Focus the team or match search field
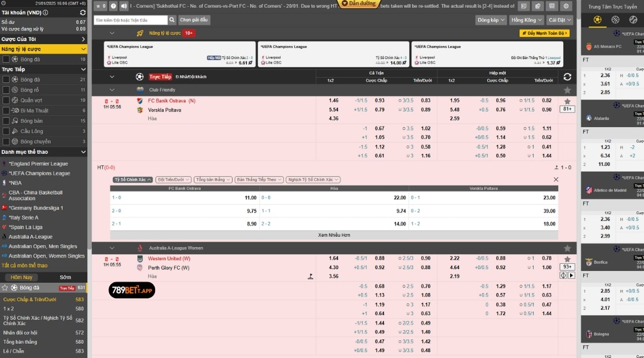The height and width of the screenshot is (358, 644). tap(131, 20)
